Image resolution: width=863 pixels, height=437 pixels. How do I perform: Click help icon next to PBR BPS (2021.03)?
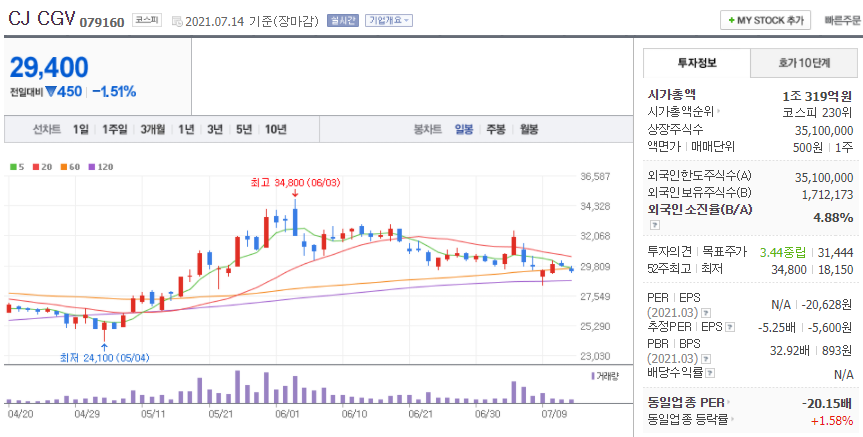[x=704, y=359]
